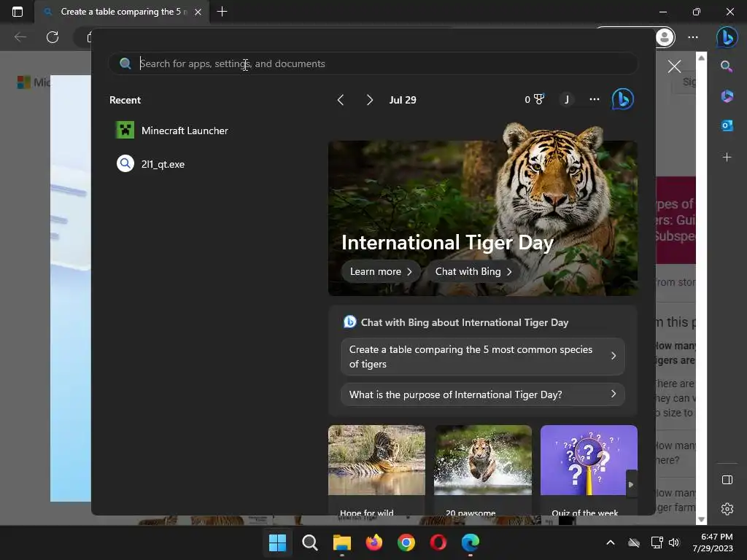
Task: Open Microsoft Rewards trophy points
Action: tap(535, 99)
